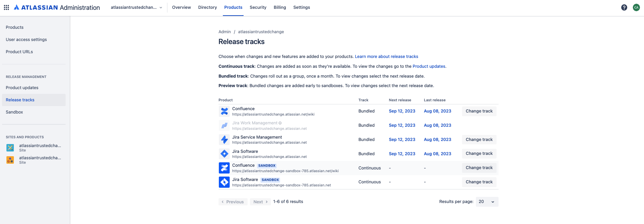Click the SANDBOX badge next to Jira Software
The image size is (644, 224).
click(270, 180)
